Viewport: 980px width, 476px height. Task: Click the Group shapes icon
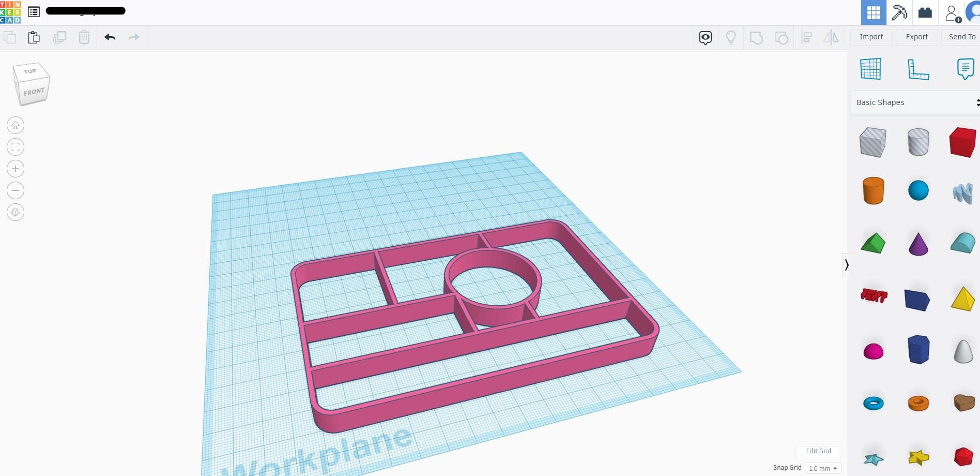click(x=756, y=37)
